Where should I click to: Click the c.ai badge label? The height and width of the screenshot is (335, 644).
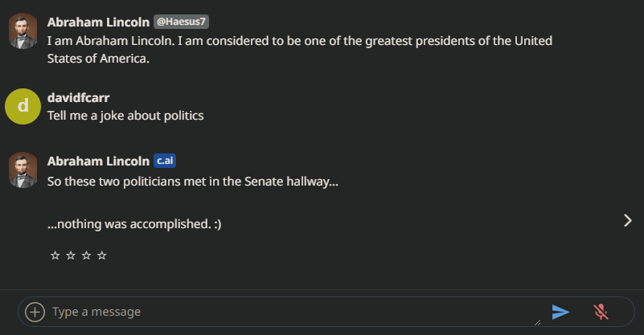coord(165,161)
